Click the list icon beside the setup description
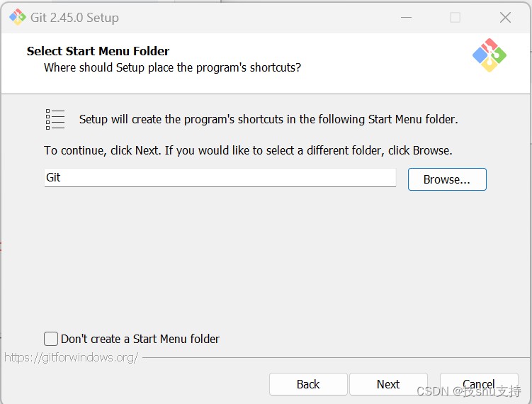This screenshot has height=404, width=532. point(55,119)
